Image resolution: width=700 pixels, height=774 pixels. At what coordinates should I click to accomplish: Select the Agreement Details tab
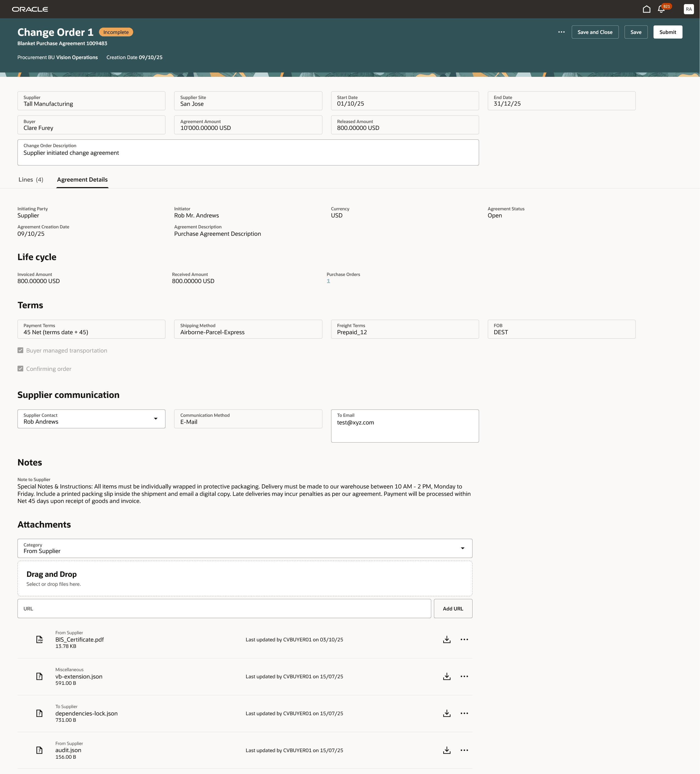(82, 179)
